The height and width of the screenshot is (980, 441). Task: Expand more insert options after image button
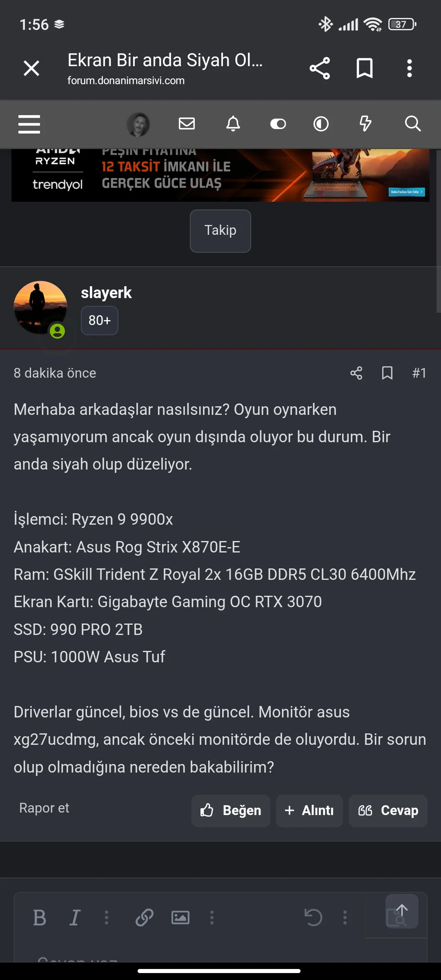[x=212, y=918]
